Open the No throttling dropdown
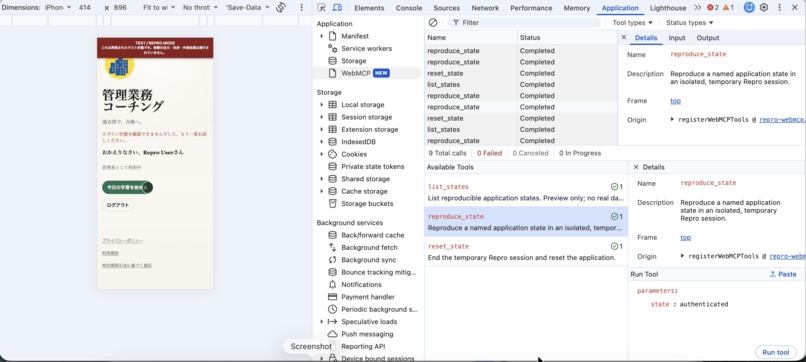Screen dimensions: 806x362 200,8
